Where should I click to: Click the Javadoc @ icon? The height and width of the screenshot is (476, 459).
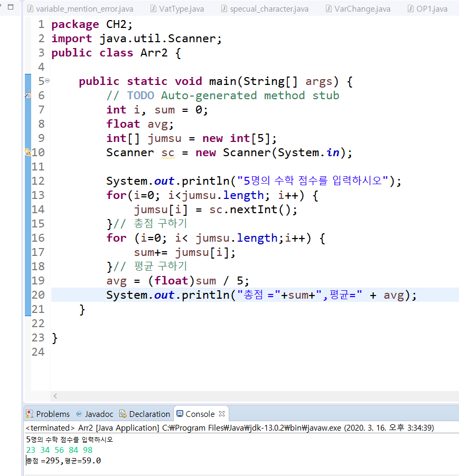pyautogui.click(x=79, y=414)
